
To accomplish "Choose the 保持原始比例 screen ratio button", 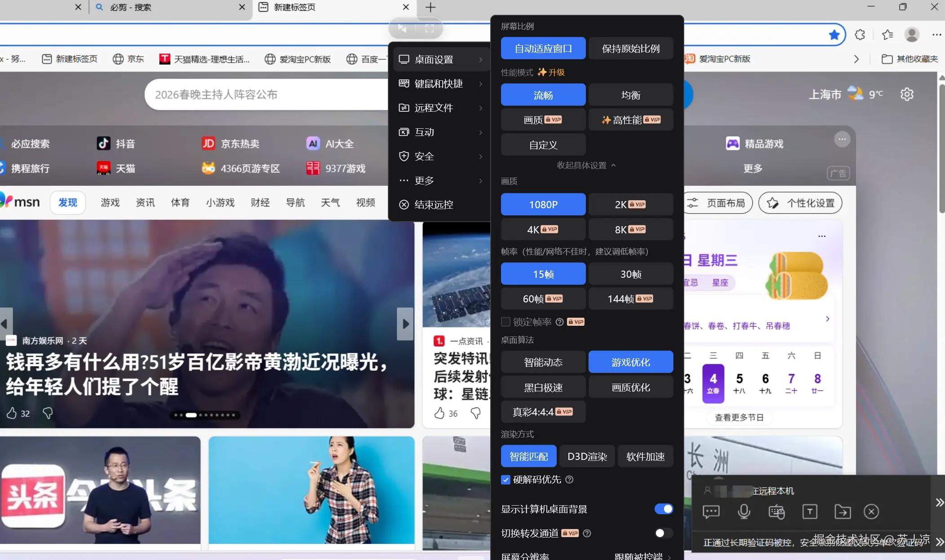I will (630, 48).
